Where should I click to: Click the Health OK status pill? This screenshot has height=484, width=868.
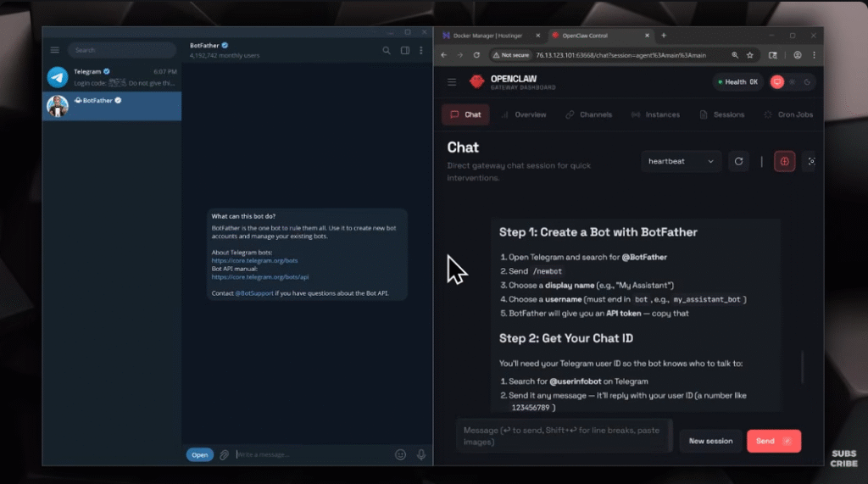coord(738,82)
